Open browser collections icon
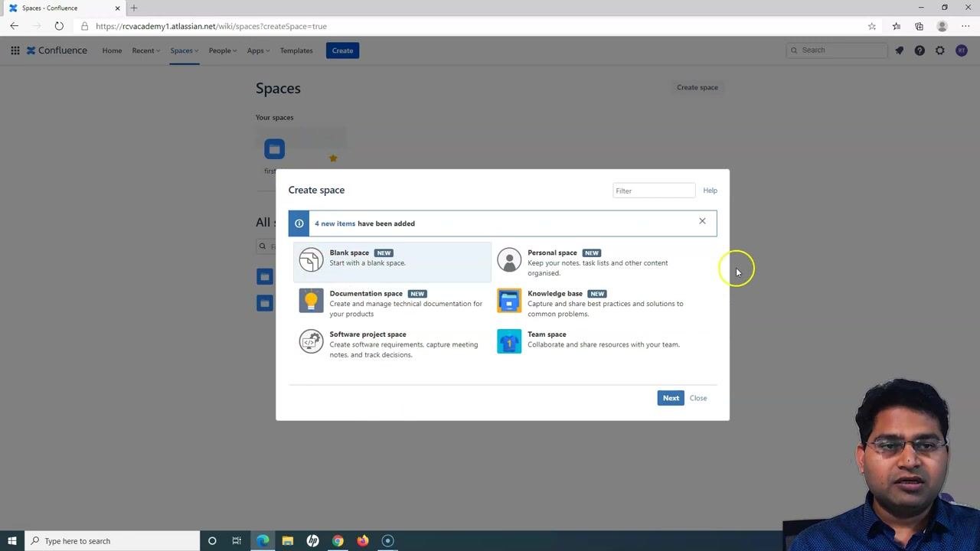The width and height of the screenshot is (980, 551). coord(920,26)
